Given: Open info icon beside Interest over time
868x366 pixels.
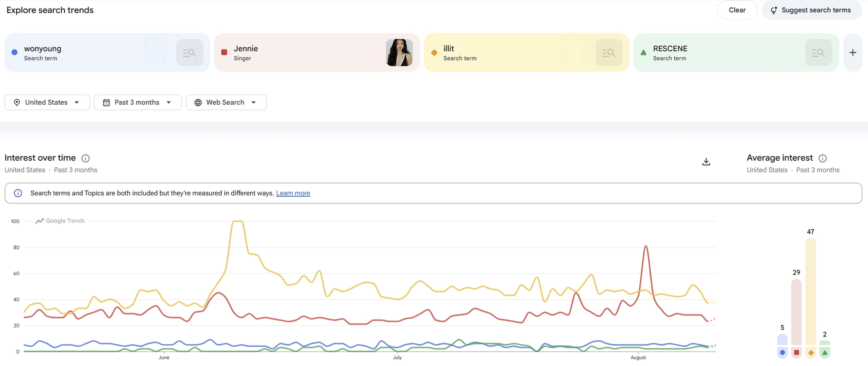Looking at the screenshot, I should pyautogui.click(x=85, y=158).
